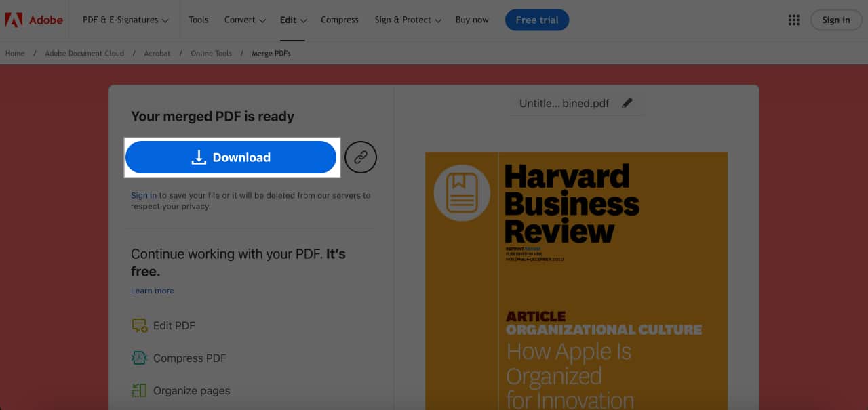Image resolution: width=868 pixels, height=410 pixels.
Task: Click the Compress PDF icon
Action: pyautogui.click(x=139, y=358)
